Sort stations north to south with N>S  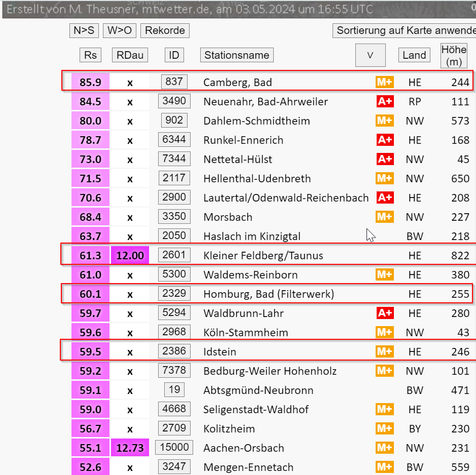point(84,30)
